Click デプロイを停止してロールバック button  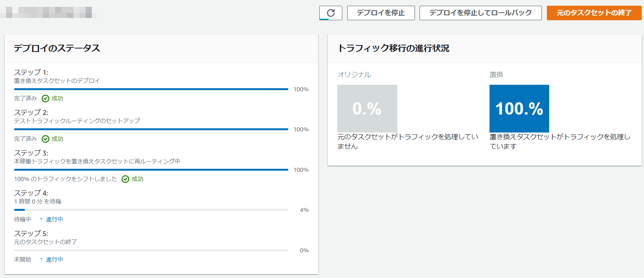tap(480, 13)
